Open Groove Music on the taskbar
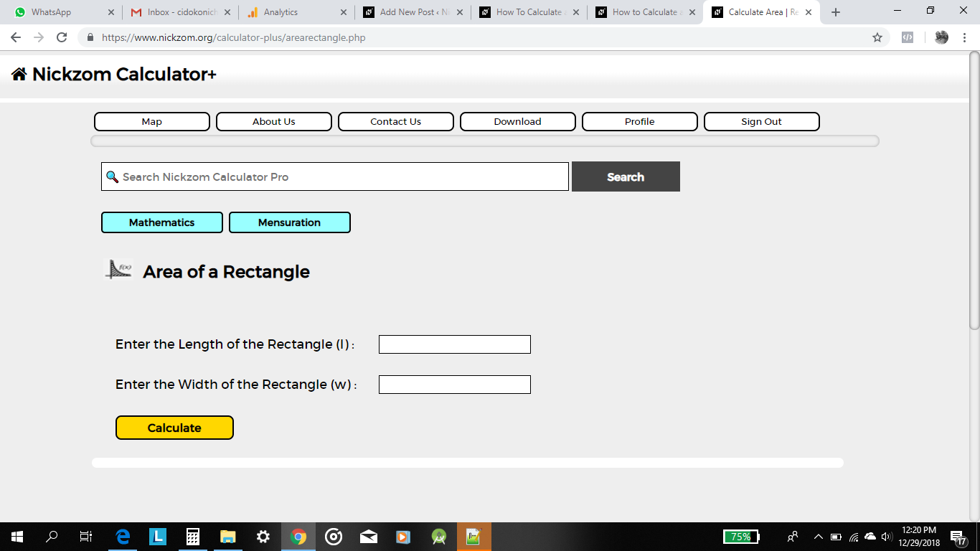Viewport: 980px width, 551px height. (x=334, y=537)
